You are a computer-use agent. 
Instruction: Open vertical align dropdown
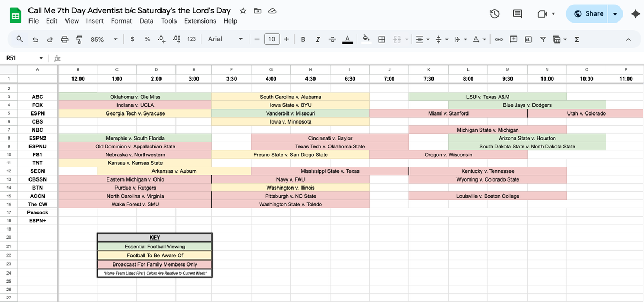[x=441, y=39]
